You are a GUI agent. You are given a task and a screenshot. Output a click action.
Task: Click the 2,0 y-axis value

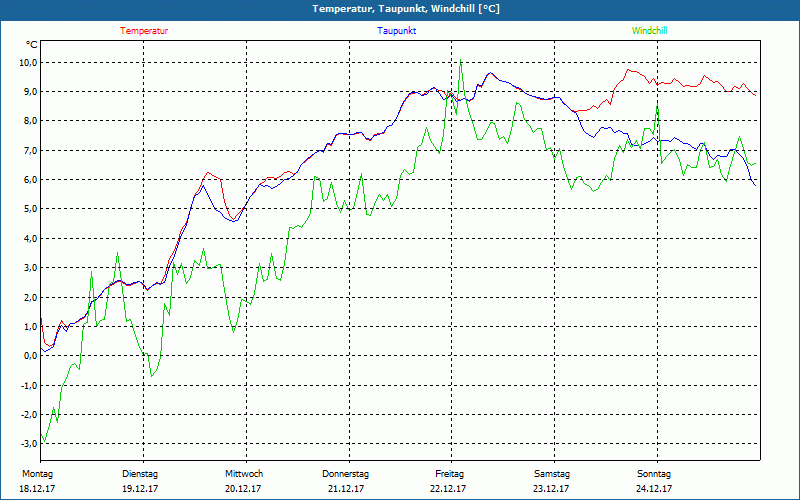click(30, 297)
